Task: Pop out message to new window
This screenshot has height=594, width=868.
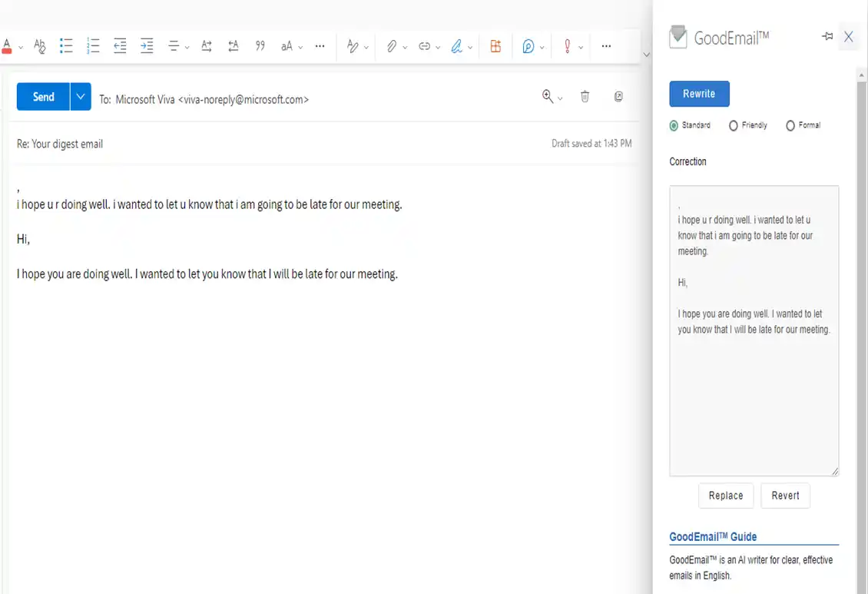Action: point(618,96)
